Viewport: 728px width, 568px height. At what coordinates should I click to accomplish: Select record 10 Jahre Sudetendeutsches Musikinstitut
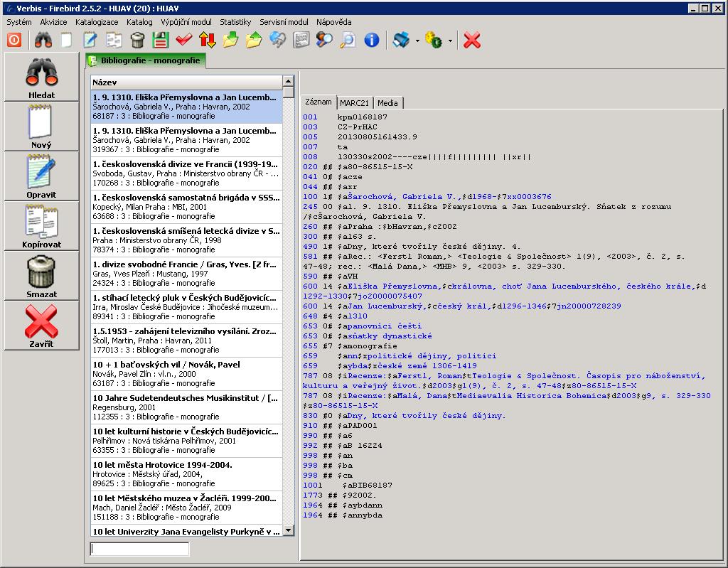(186, 408)
